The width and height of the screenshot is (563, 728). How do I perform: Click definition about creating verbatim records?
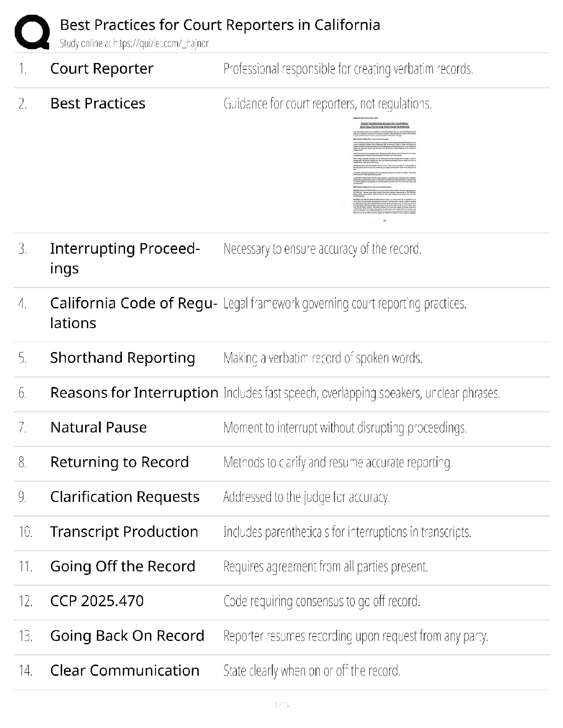point(348,69)
